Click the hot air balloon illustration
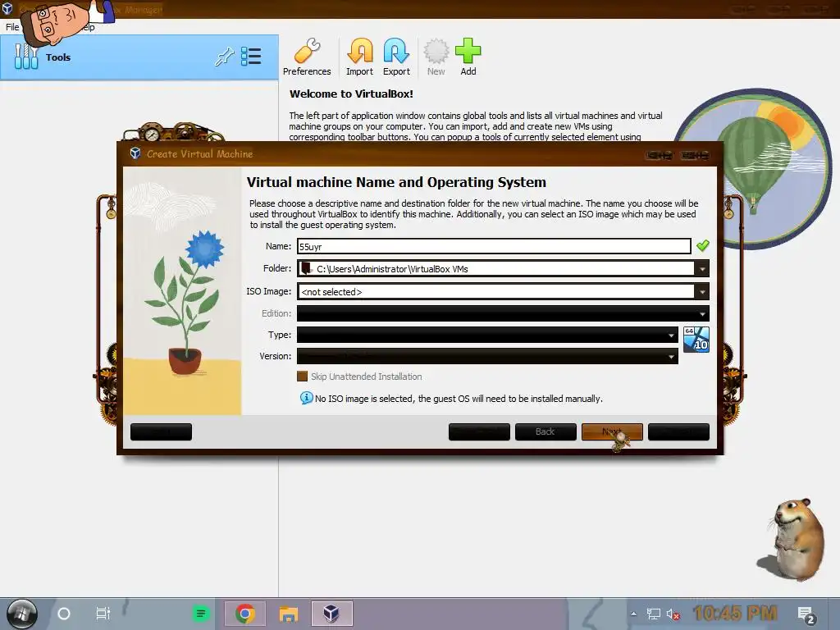This screenshot has width=840, height=630. (x=753, y=166)
